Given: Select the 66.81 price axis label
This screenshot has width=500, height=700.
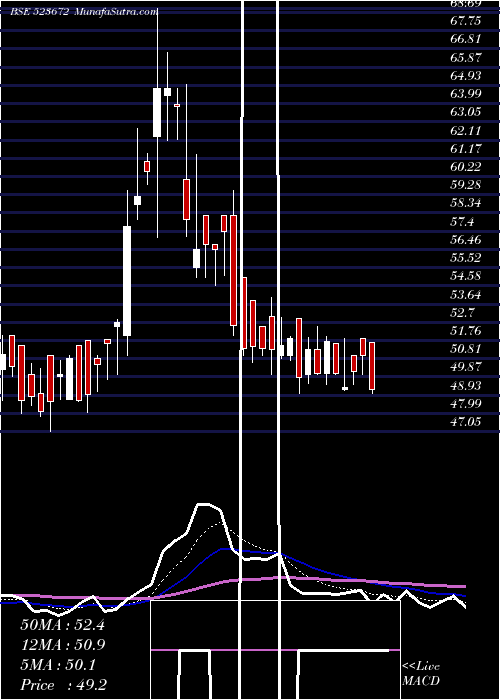Looking at the screenshot, I should (x=466, y=39).
